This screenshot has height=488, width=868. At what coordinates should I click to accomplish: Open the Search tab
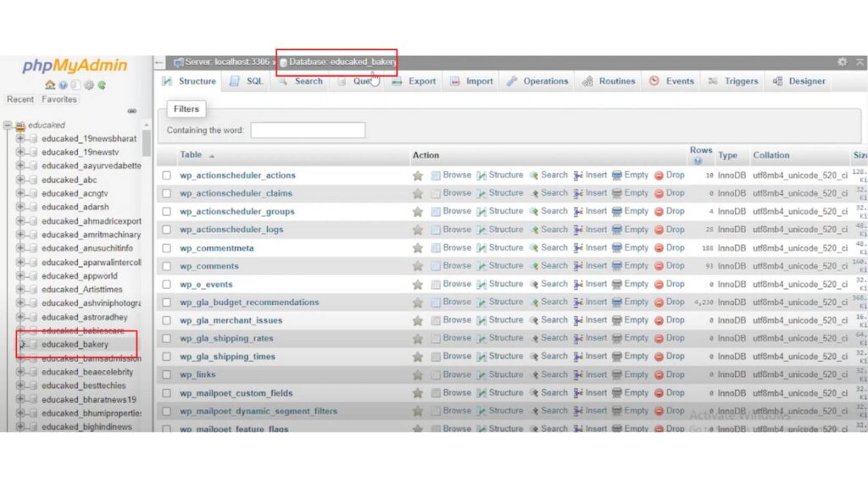(301, 81)
